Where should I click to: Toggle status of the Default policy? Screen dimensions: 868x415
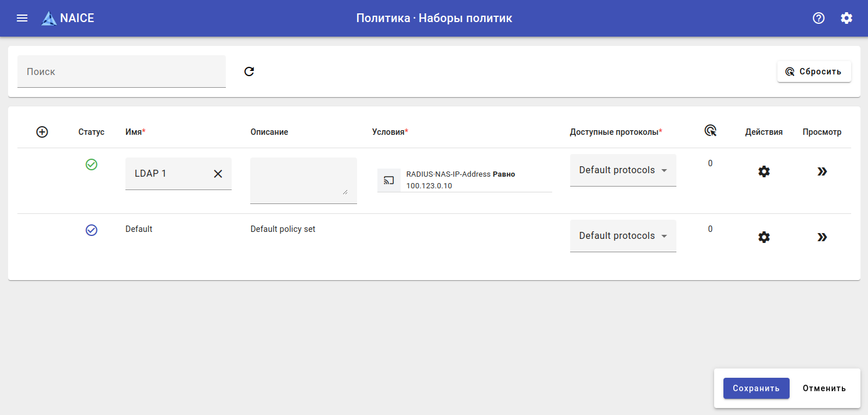(91, 230)
